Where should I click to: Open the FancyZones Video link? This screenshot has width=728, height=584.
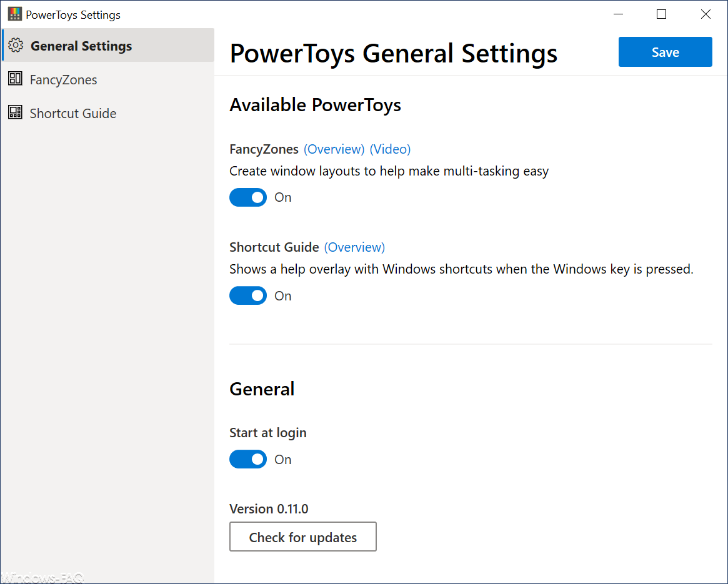click(390, 149)
